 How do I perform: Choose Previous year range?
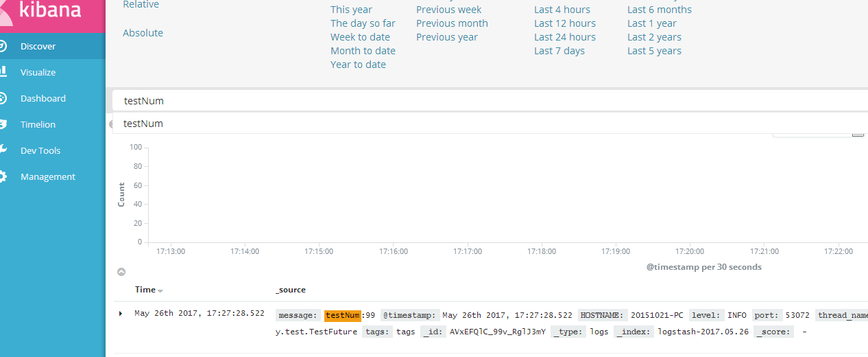[447, 37]
